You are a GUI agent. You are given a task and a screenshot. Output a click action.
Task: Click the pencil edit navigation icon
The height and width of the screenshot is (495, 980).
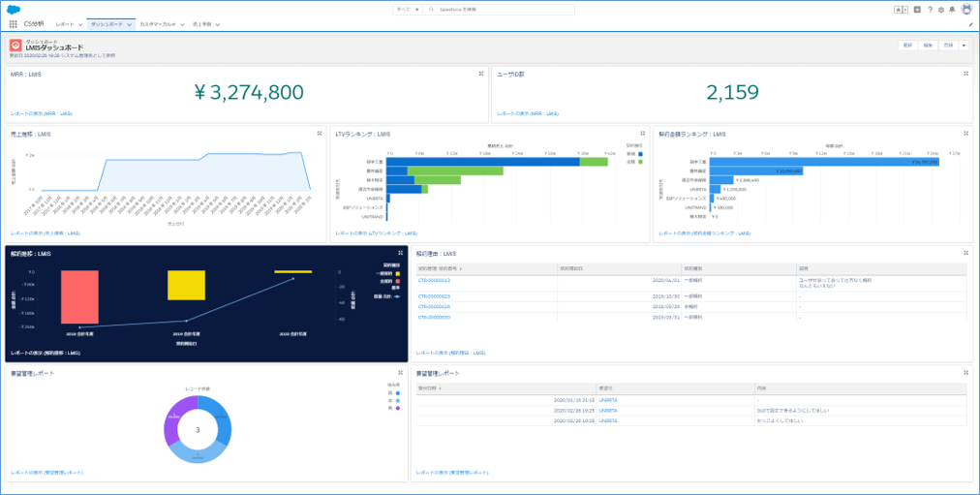pyautogui.click(x=970, y=24)
